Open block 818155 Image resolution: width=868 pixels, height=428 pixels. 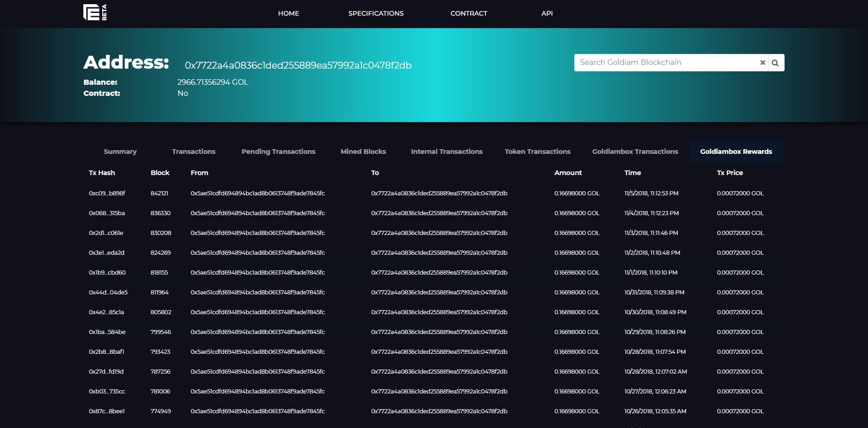click(x=159, y=273)
